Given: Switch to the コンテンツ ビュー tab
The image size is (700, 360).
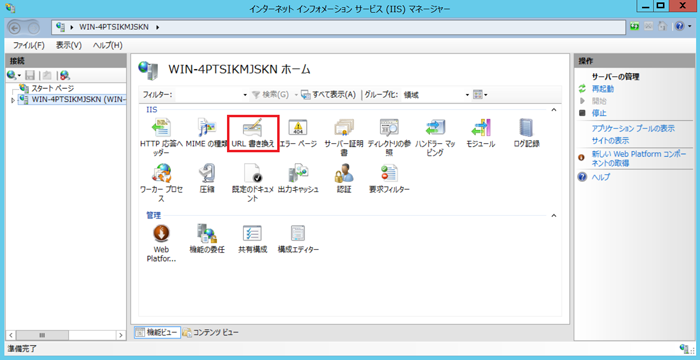Looking at the screenshot, I should point(210,332).
